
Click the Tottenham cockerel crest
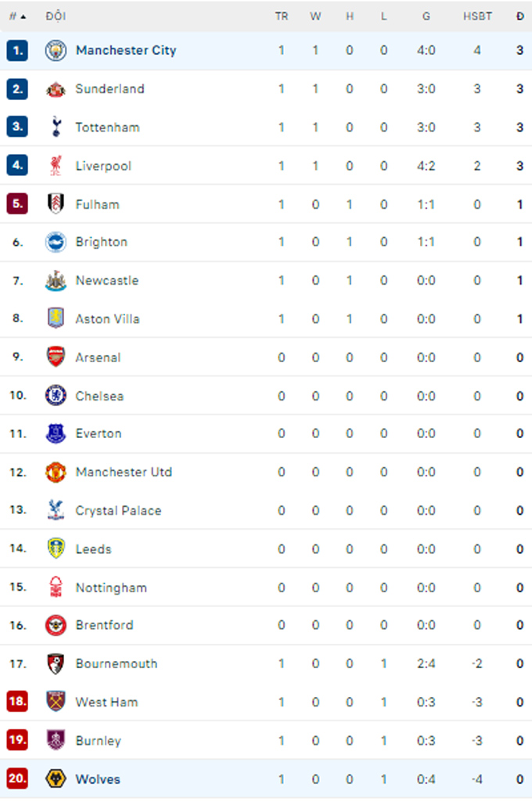(x=56, y=127)
